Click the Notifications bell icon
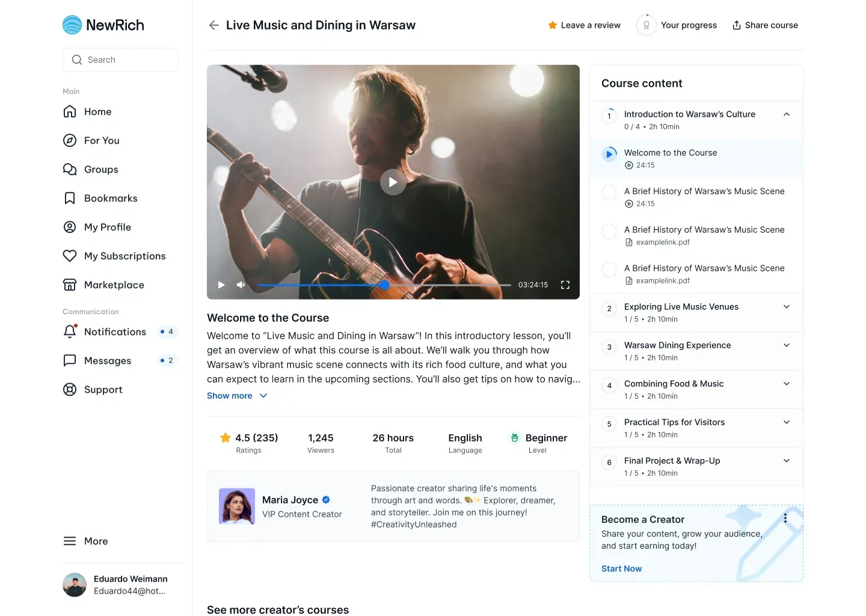The width and height of the screenshot is (866, 616). coord(70,331)
